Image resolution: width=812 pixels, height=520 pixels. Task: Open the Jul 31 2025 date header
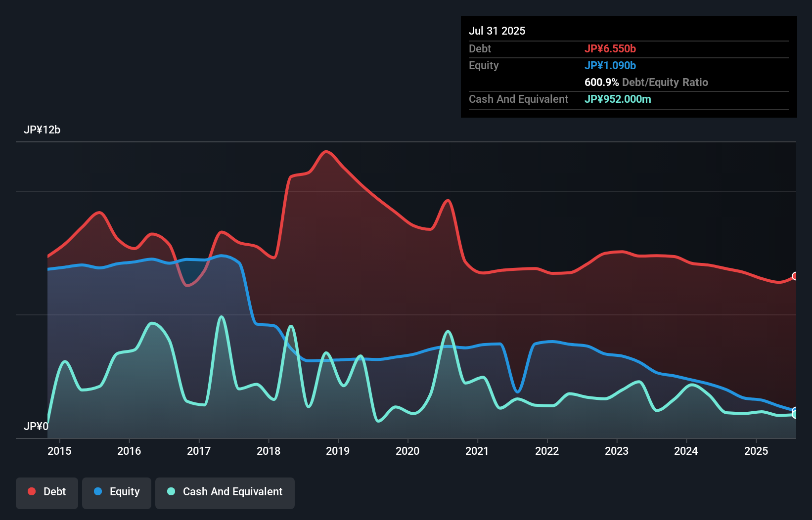[497, 30]
